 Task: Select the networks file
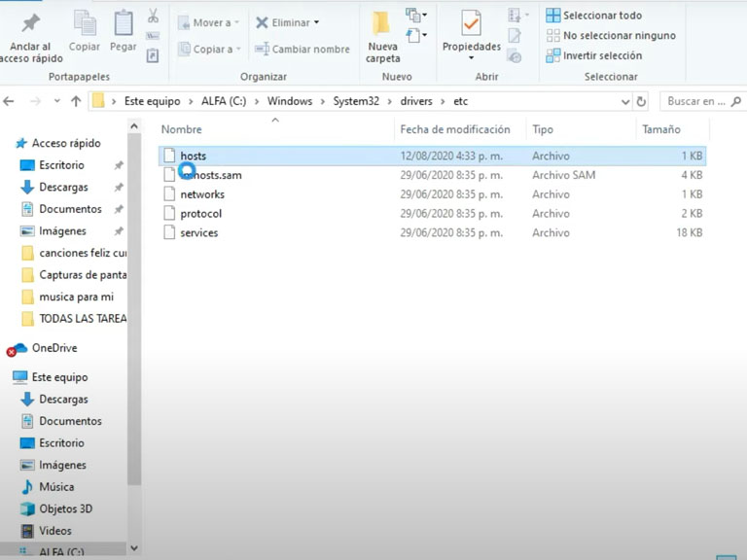point(432,194)
